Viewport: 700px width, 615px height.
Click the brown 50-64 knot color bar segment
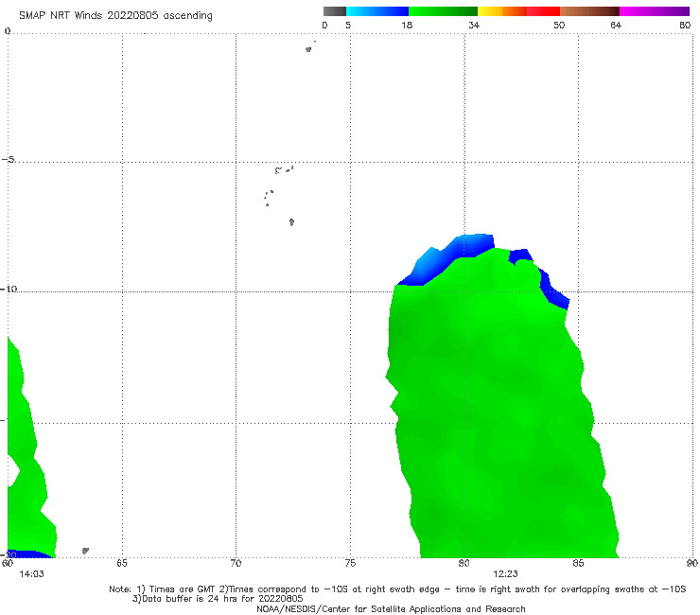coord(589,11)
